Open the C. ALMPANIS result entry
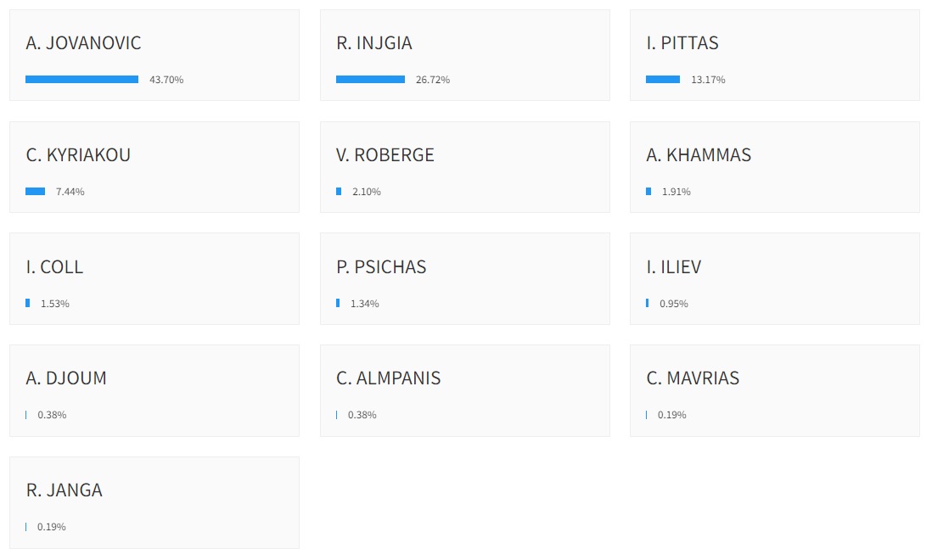 465,391
